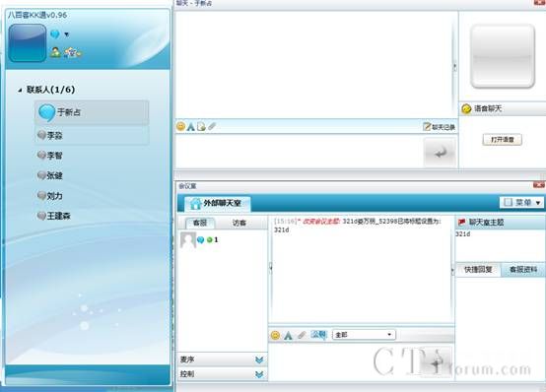546x392 pixels.
Task: Open font formatting icon in top chat toolbar
Action: click(191, 127)
